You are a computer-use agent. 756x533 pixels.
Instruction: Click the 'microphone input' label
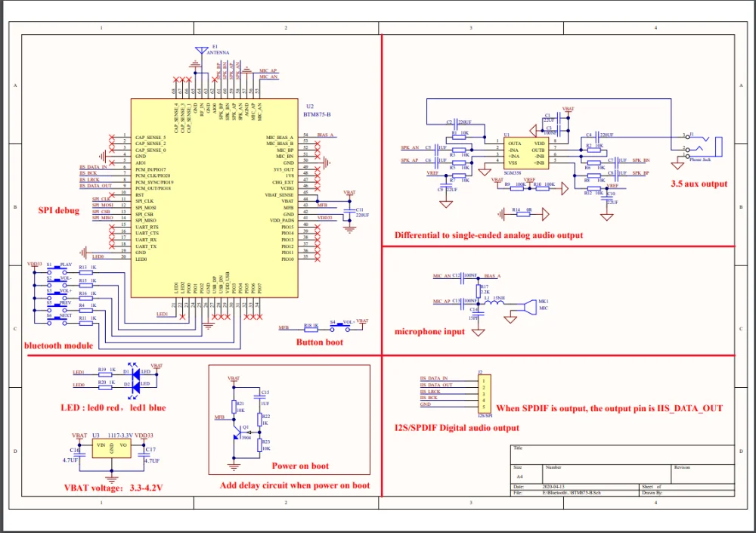click(x=429, y=331)
